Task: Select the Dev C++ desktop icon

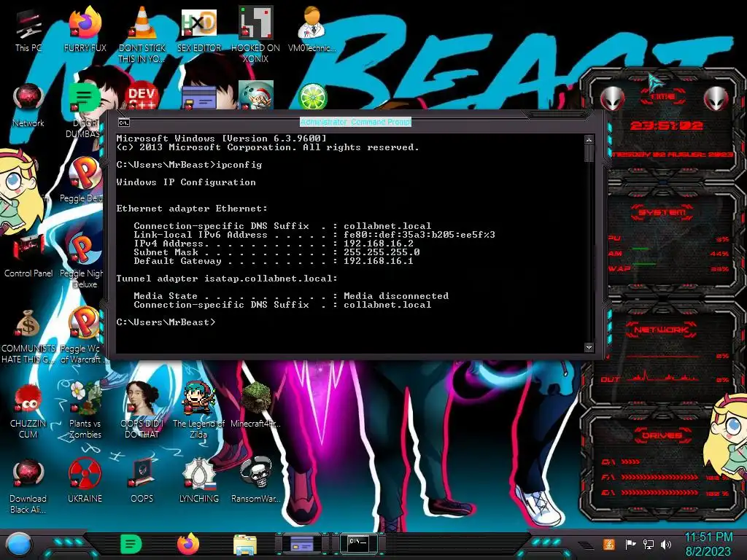Action: [x=142, y=97]
